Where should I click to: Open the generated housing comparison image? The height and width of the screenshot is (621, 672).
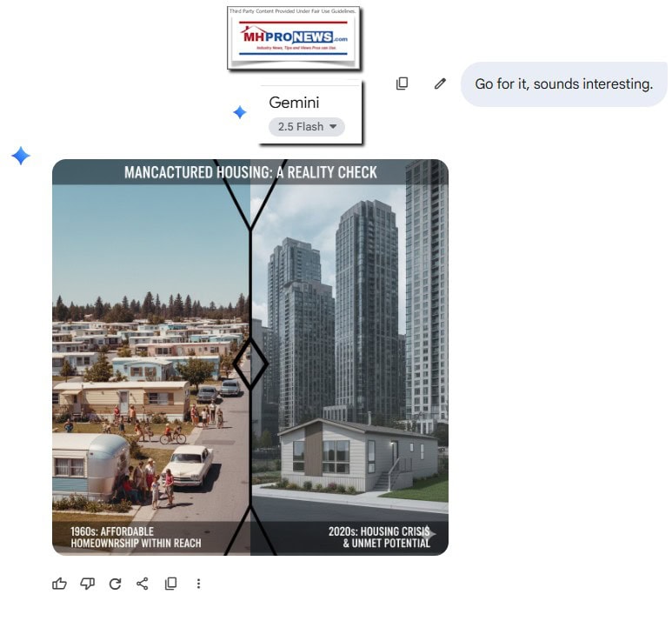(250, 357)
